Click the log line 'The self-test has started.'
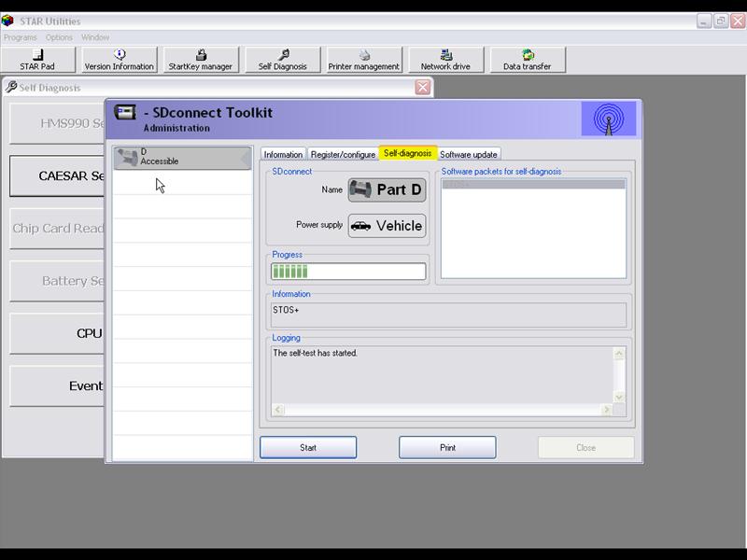The width and height of the screenshot is (747, 560). tap(315, 353)
